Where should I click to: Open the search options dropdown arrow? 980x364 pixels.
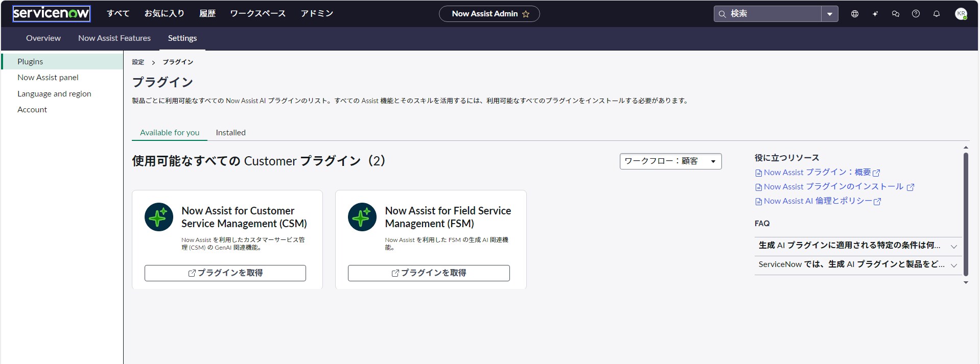[830, 14]
